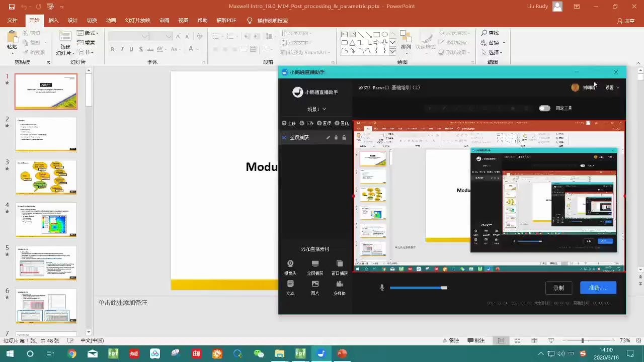Open the Design (设计) tab
The height and width of the screenshot is (362, 644).
(x=72, y=21)
